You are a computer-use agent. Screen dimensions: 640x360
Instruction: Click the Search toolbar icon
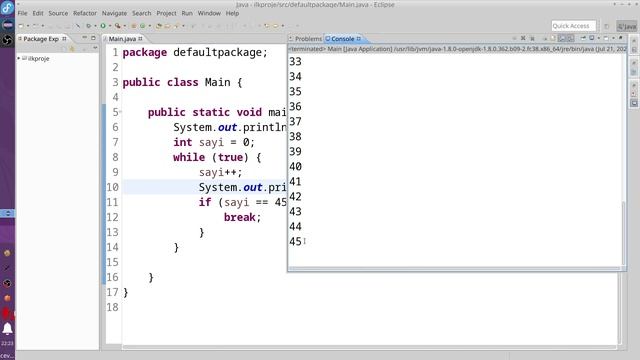(x=176, y=26)
